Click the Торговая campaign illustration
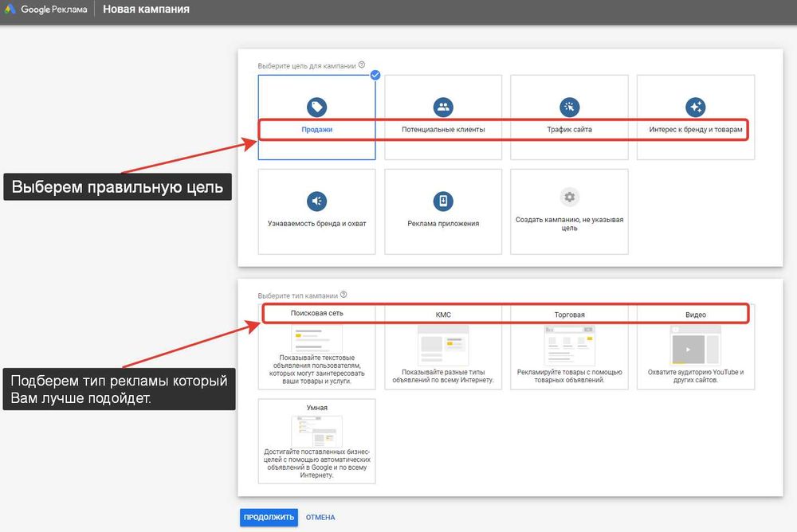The image size is (797, 532). 569,346
